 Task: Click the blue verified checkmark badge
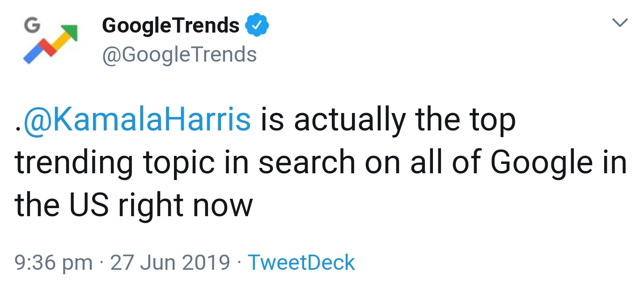257,26
